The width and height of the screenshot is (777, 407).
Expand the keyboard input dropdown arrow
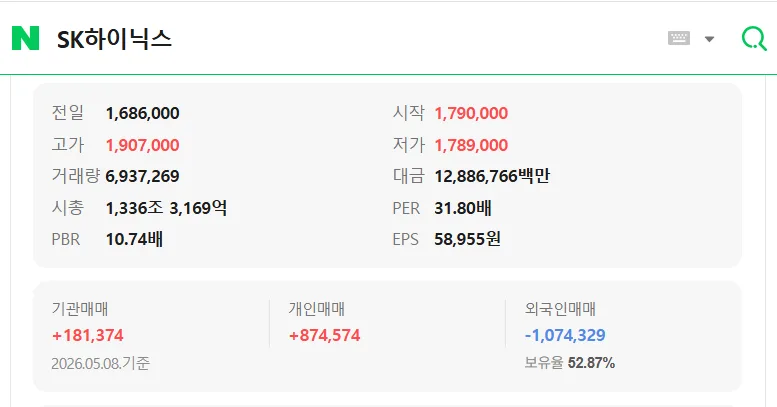709,39
